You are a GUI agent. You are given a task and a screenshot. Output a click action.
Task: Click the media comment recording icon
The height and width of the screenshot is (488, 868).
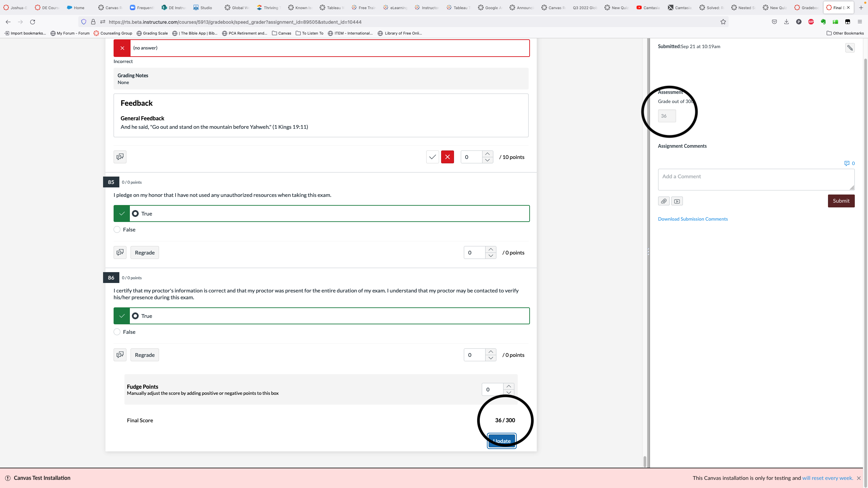point(677,201)
